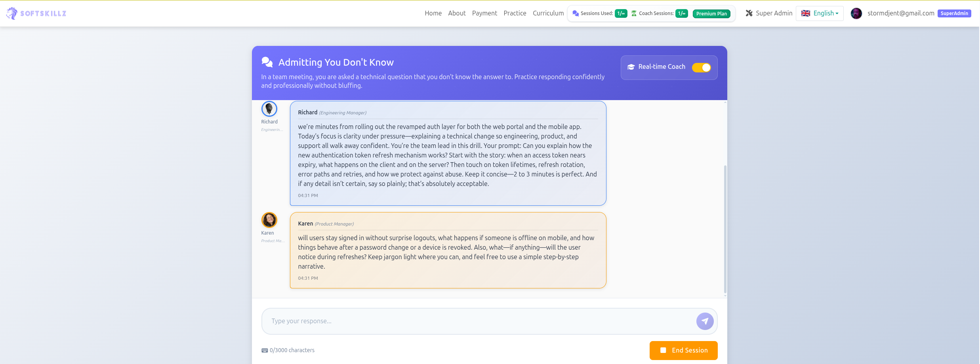Image resolution: width=980 pixels, height=364 pixels.
Task: Toggle the Real-time Coach switch off
Action: tap(701, 68)
